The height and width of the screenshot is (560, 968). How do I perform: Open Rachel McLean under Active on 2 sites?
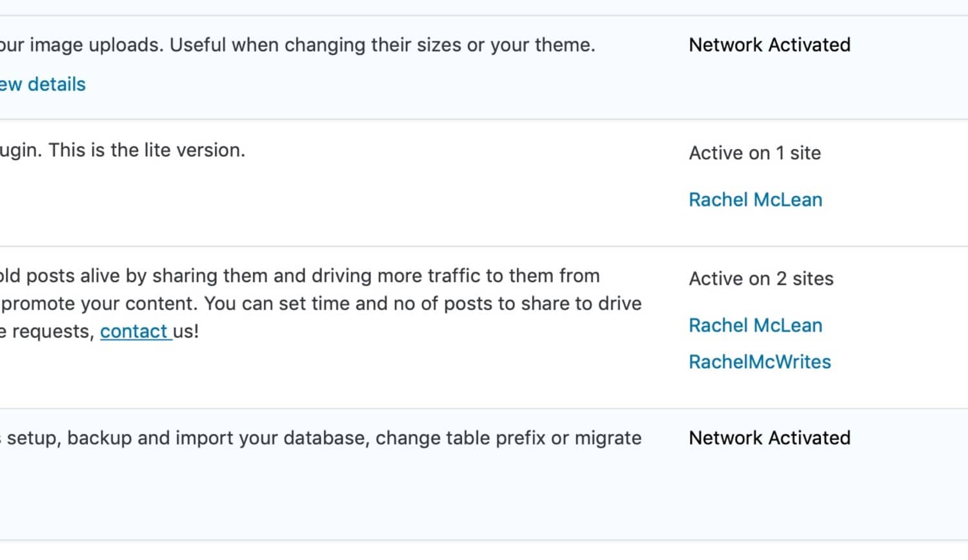coord(755,325)
